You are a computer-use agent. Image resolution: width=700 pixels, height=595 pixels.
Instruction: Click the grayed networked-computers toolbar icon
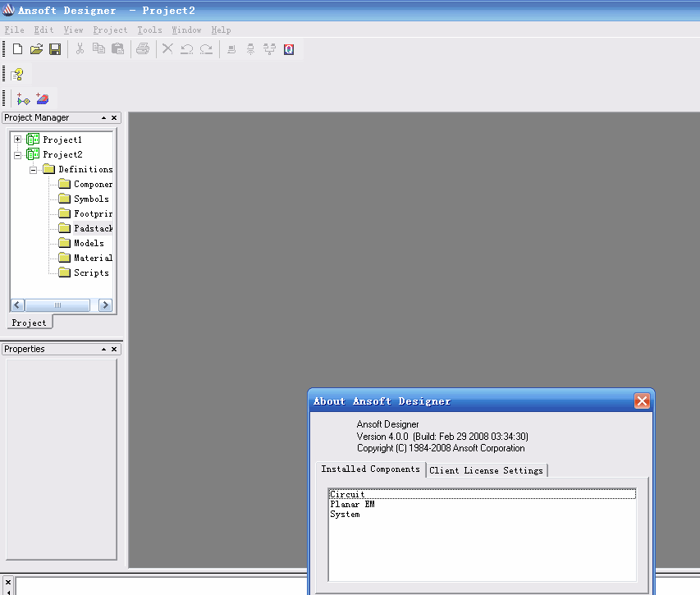[x=270, y=49]
